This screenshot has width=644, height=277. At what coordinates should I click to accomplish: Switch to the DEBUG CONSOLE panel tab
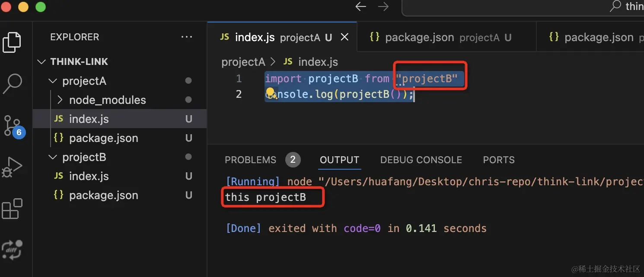pos(421,160)
